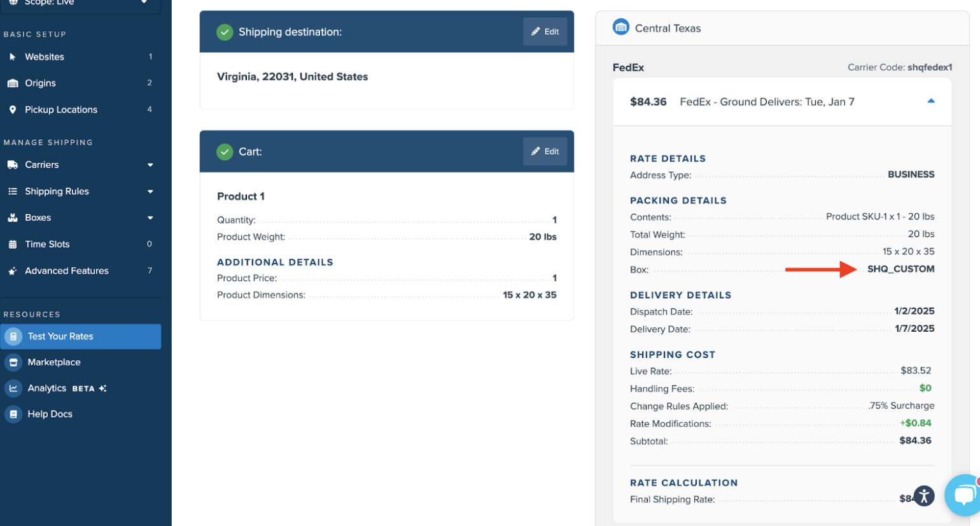Click the Shipping destination green checkmark
Screen dimensions: 980x526
pos(225,32)
